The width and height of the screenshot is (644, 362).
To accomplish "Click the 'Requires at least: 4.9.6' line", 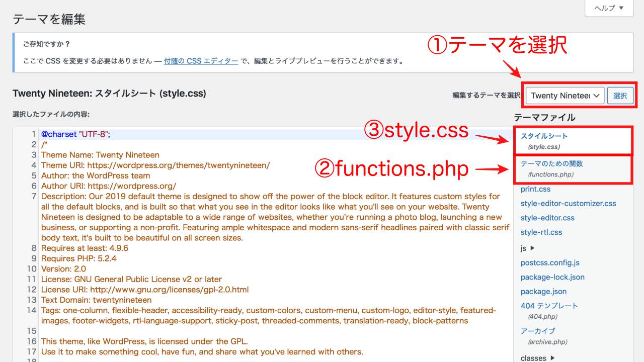I will point(85,248).
